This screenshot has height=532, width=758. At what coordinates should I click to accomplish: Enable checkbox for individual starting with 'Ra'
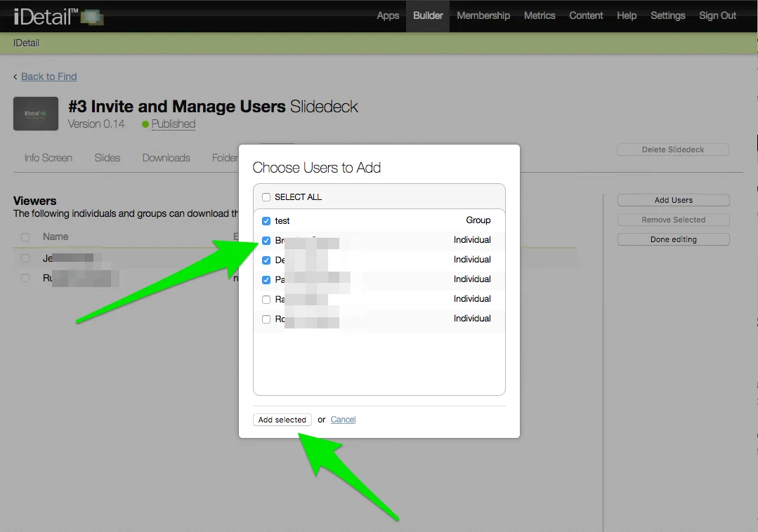point(266,300)
